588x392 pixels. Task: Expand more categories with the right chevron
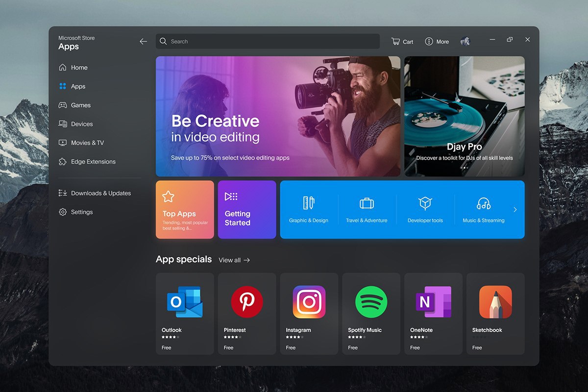[x=515, y=210]
